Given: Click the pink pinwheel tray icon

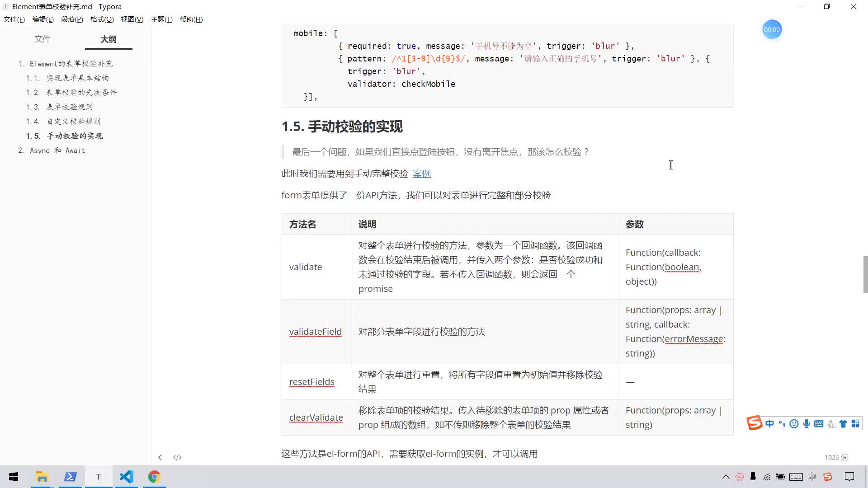Looking at the screenshot, I should pos(740,477).
